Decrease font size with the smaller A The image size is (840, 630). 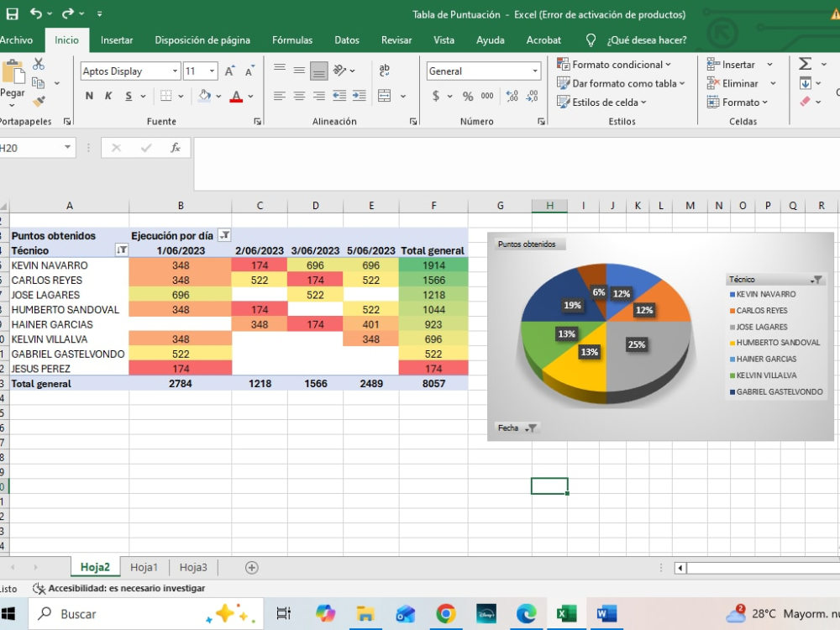click(x=249, y=71)
